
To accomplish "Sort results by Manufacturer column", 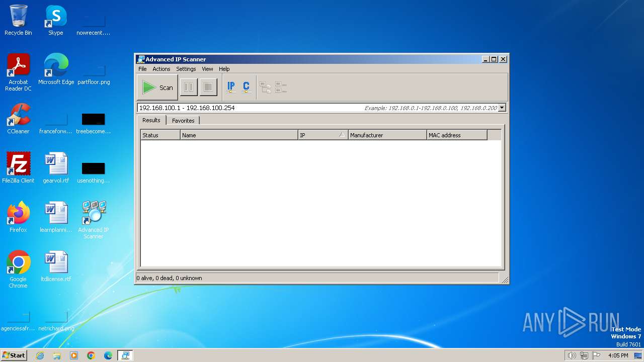I will [x=387, y=135].
